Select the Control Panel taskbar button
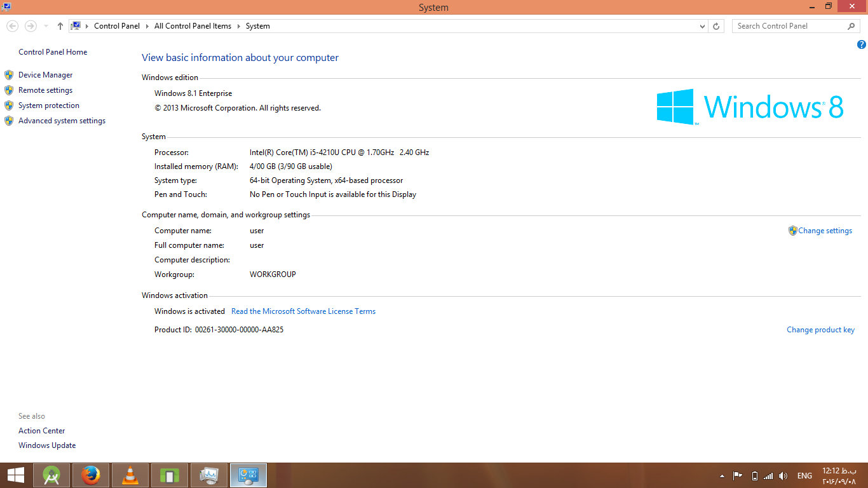 248,475
